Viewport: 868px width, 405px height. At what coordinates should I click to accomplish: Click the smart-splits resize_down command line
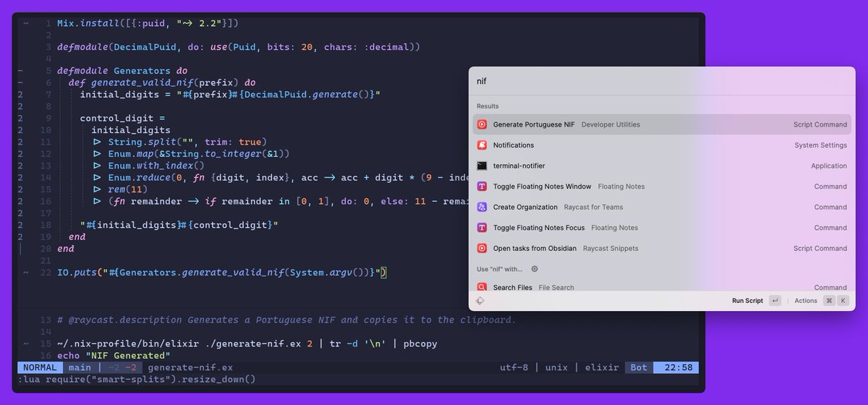click(x=137, y=379)
